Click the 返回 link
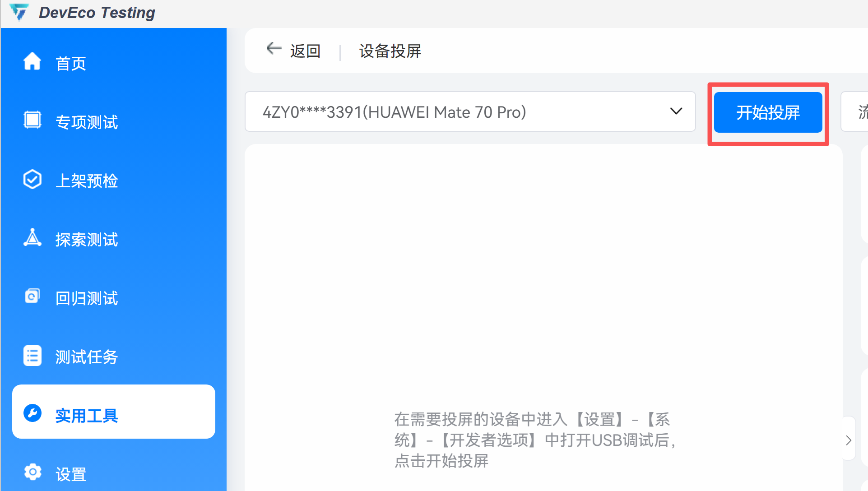 (305, 51)
